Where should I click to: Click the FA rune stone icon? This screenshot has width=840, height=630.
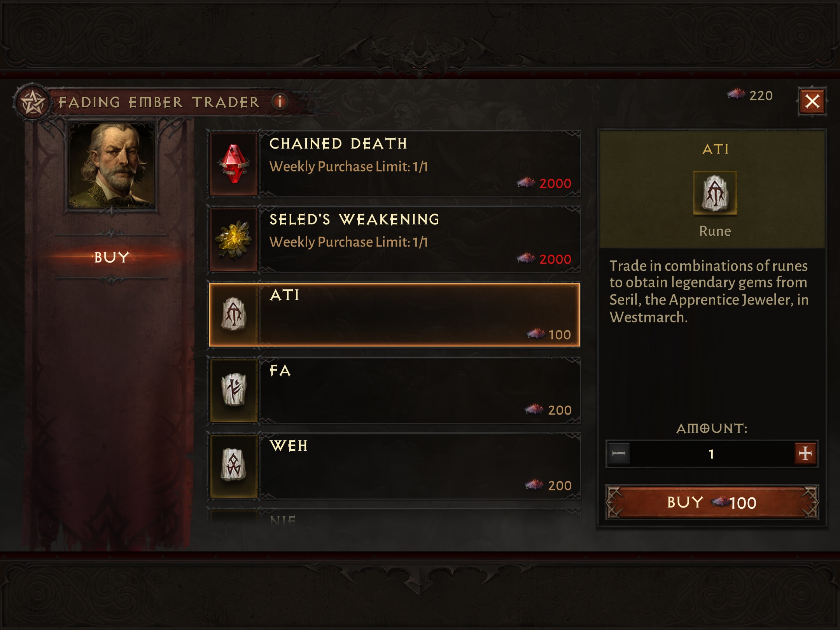[234, 390]
